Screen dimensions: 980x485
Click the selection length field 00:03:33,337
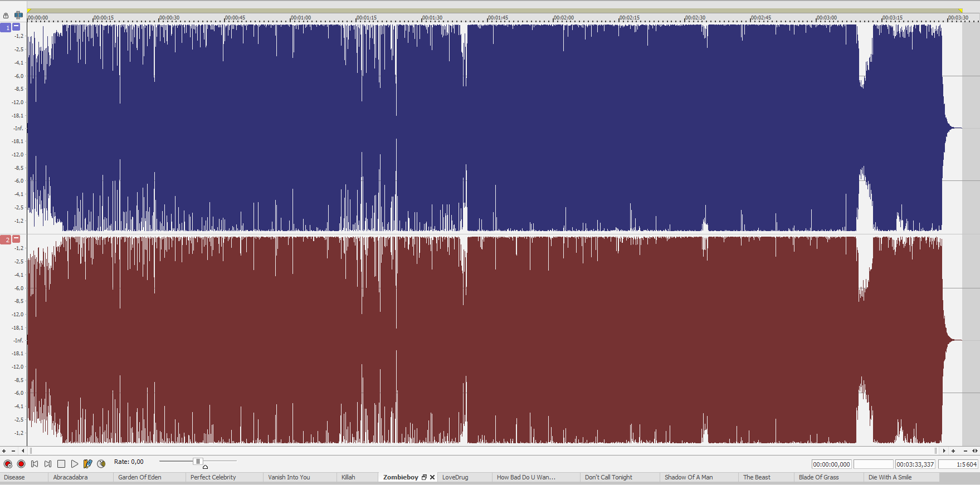pyautogui.click(x=915, y=464)
